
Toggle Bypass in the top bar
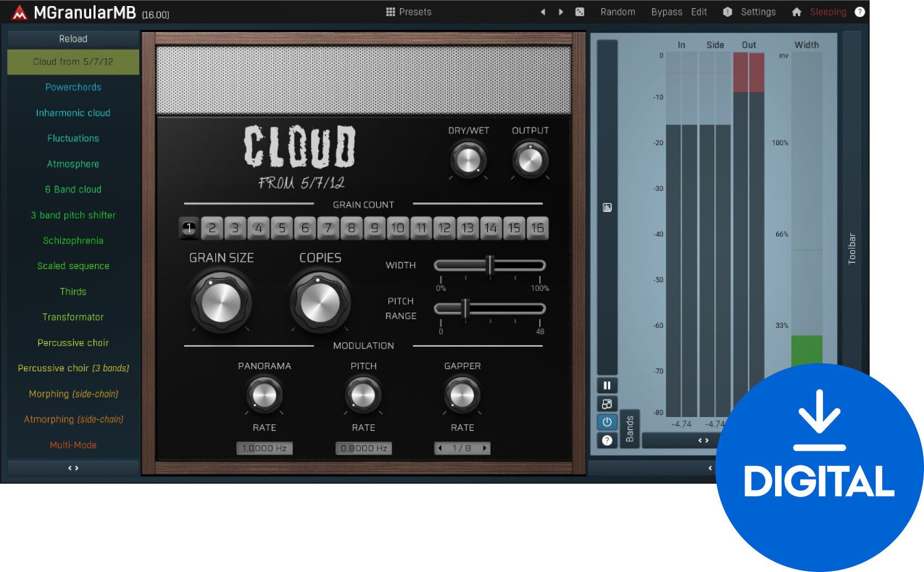666,12
